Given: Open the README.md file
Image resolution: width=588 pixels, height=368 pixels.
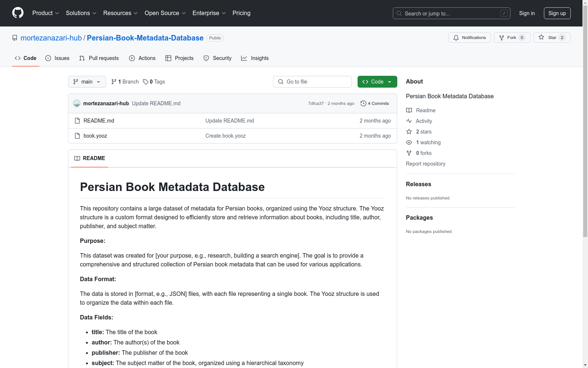Looking at the screenshot, I should click(99, 121).
